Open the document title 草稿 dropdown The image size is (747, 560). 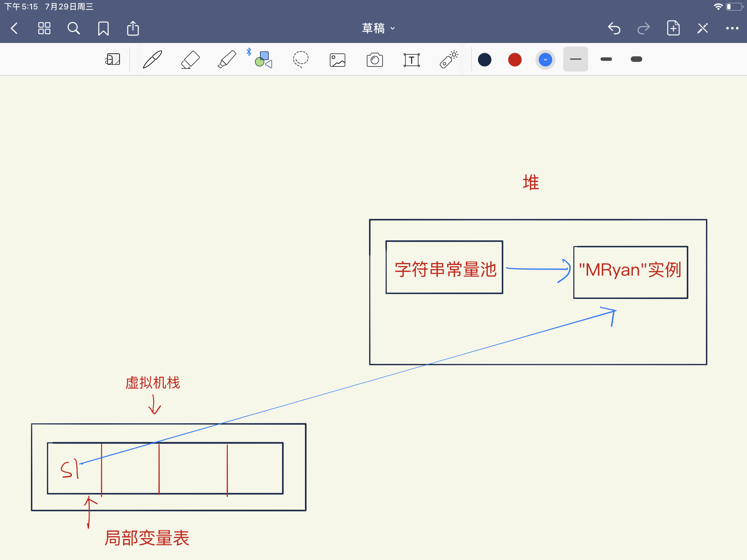click(x=378, y=28)
